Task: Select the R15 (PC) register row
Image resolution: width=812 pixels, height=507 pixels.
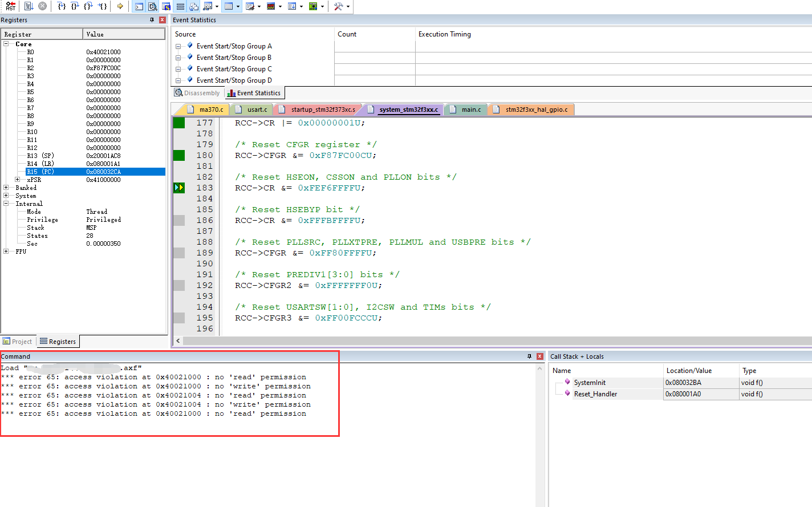Action: click(96, 172)
